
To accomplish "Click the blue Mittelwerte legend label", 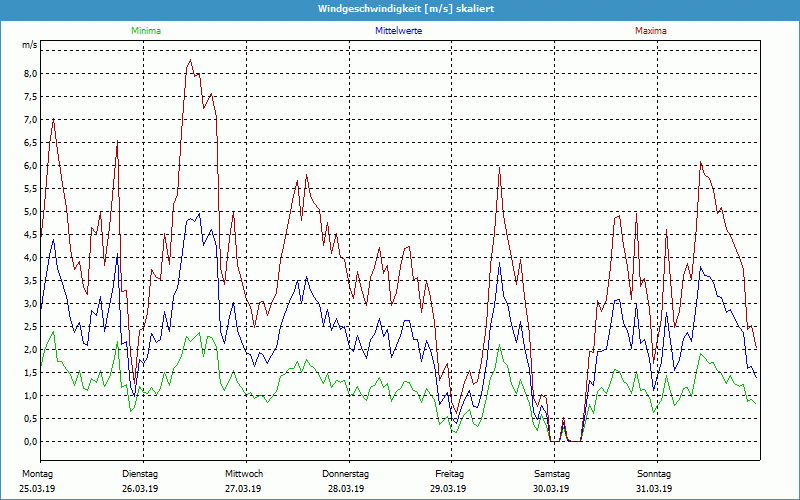I will point(398,31).
